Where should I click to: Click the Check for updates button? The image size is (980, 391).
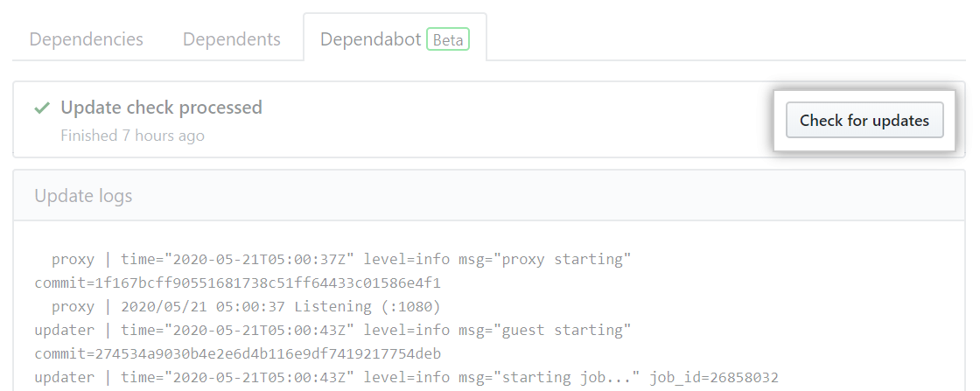click(x=864, y=121)
